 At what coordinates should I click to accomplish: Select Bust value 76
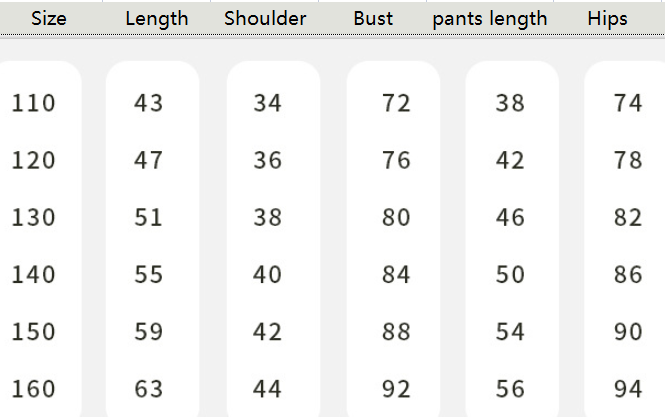(396, 160)
